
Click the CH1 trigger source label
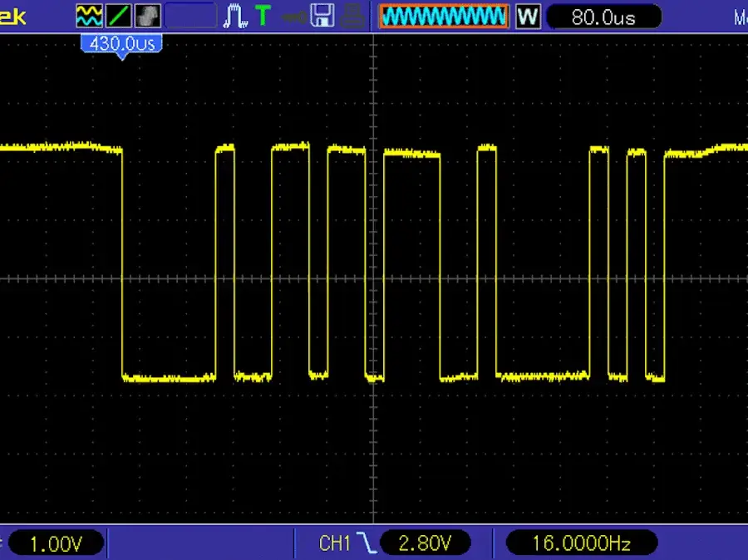tap(334, 543)
